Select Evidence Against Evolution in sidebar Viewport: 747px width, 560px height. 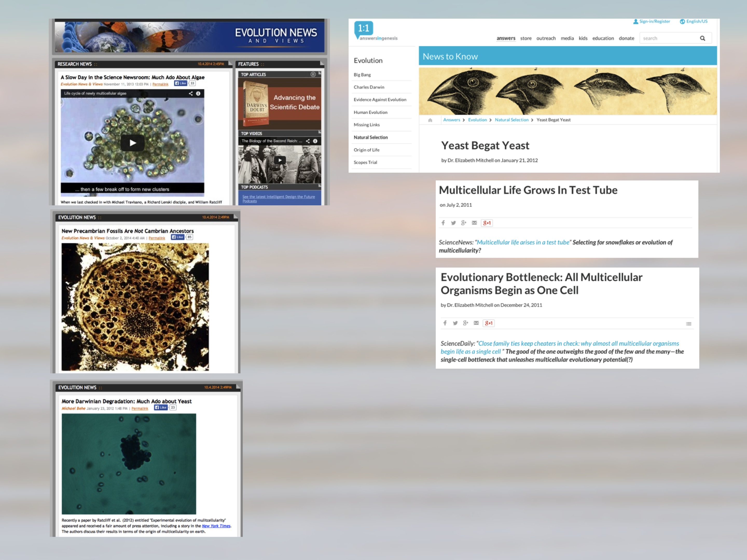point(380,100)
